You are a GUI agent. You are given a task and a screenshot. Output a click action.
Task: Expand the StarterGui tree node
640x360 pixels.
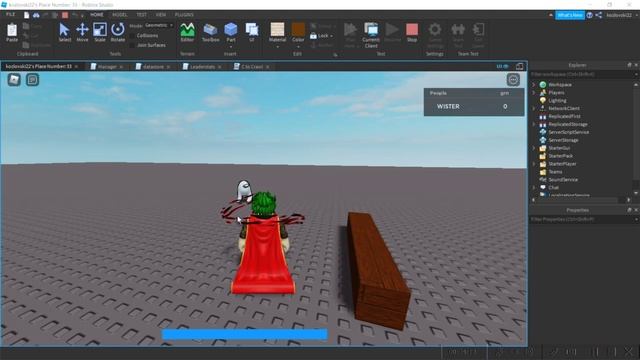[x=534, y=148]
